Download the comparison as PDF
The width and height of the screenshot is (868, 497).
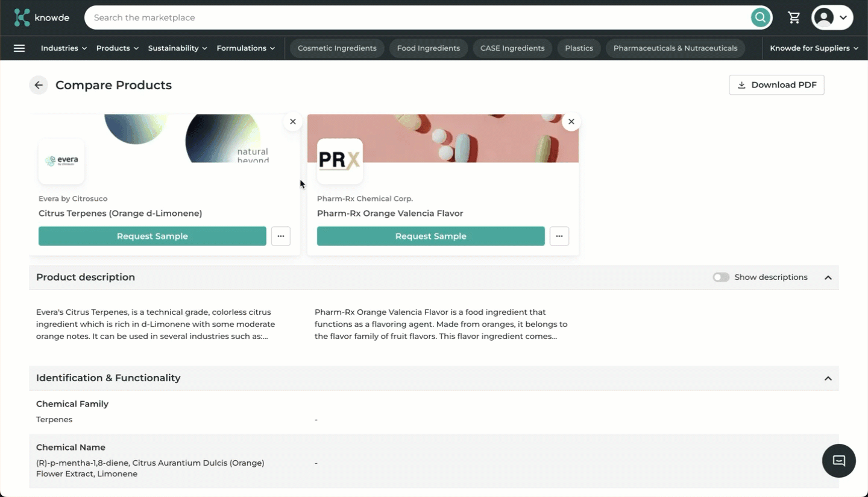tap(776, 85)
